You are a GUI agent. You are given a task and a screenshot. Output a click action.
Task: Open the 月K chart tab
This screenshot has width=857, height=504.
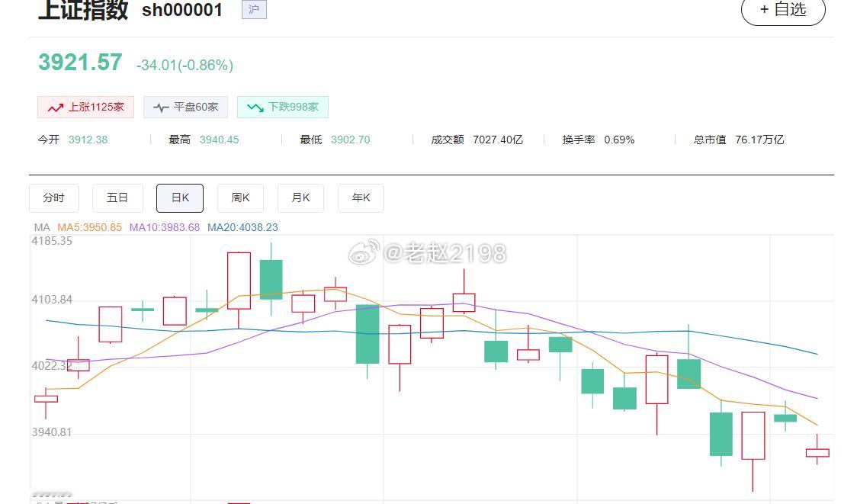point(300,198)
